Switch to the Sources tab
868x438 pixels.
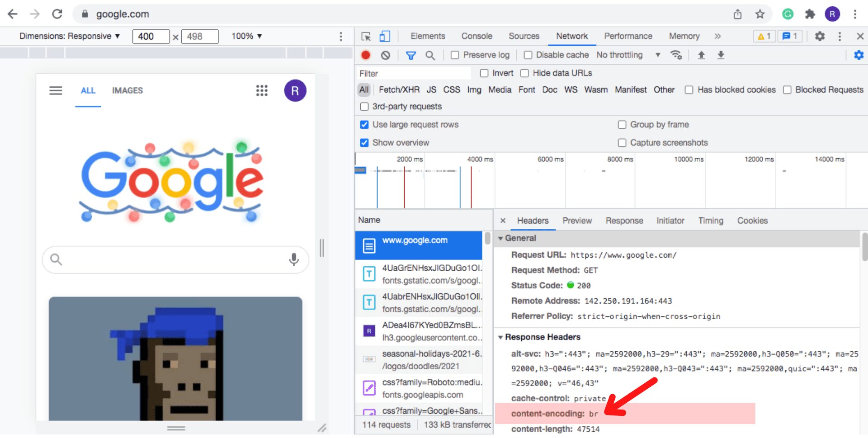coord(524,36)
